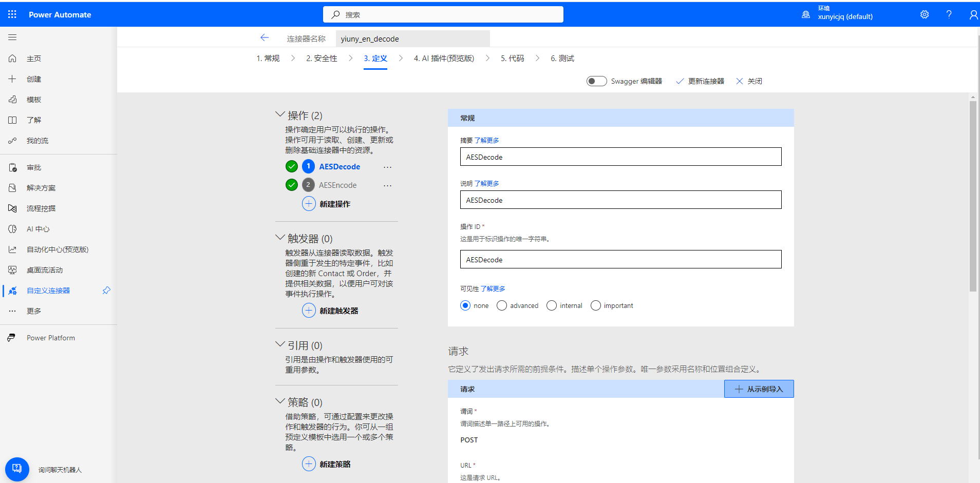
Task: Collapse the 操作 (2) section
Action: [280, 114]
